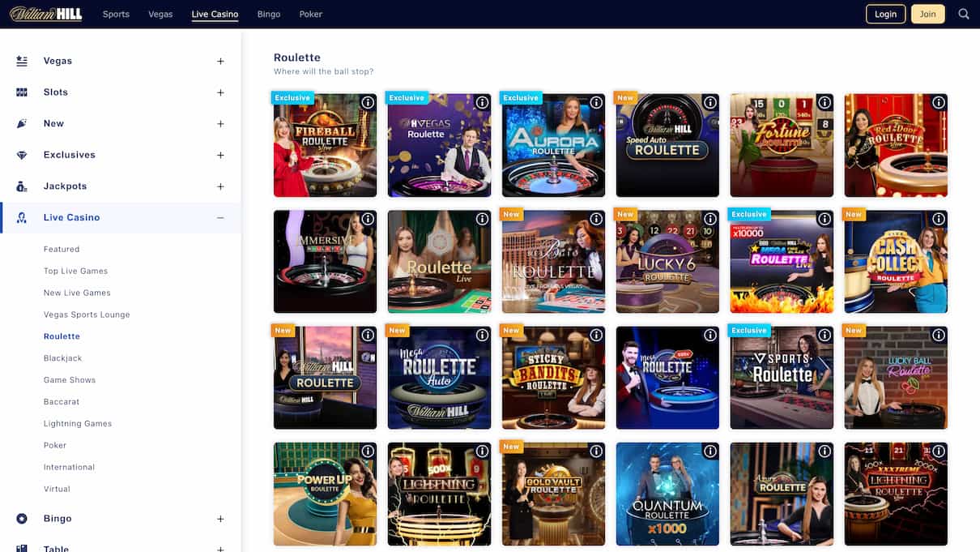Image resolution: width=980 pixels, height=552 pixels.
Task: Open info for Speed Auto Roulette
Action: 710,103
